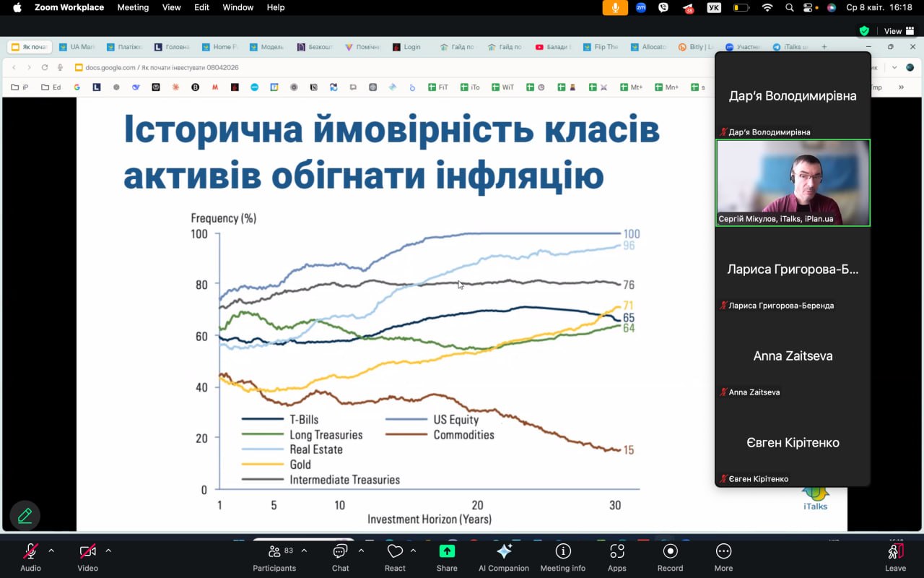924x578 pixels.
Task: Click the green annotation pencil button
Action: (25, 516)
